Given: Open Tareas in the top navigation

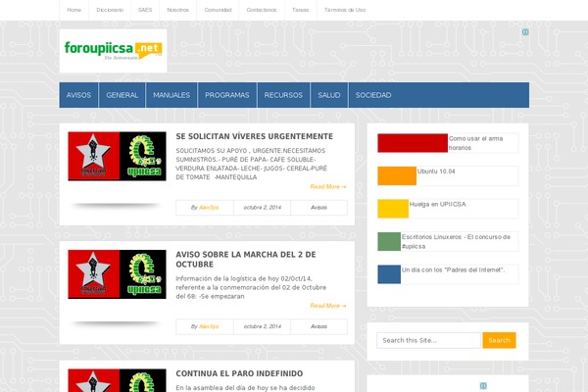Looking at the screenshot, I should pos(300,10).
